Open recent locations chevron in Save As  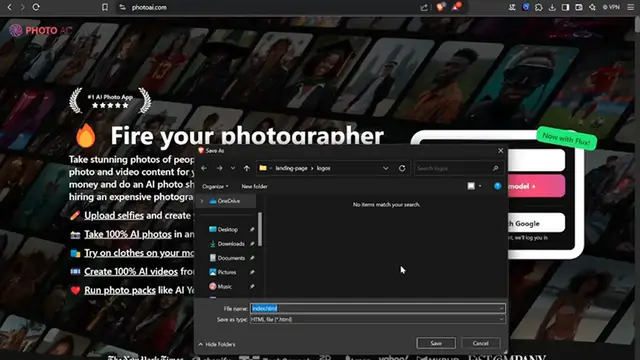pyautogui.click(x=233, y=168)
